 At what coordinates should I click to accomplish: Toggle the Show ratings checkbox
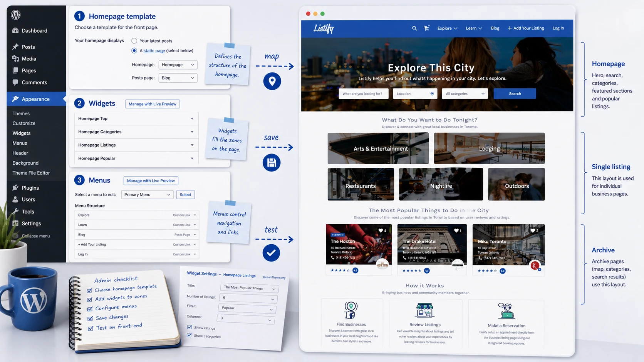click(x=190, y=327)
